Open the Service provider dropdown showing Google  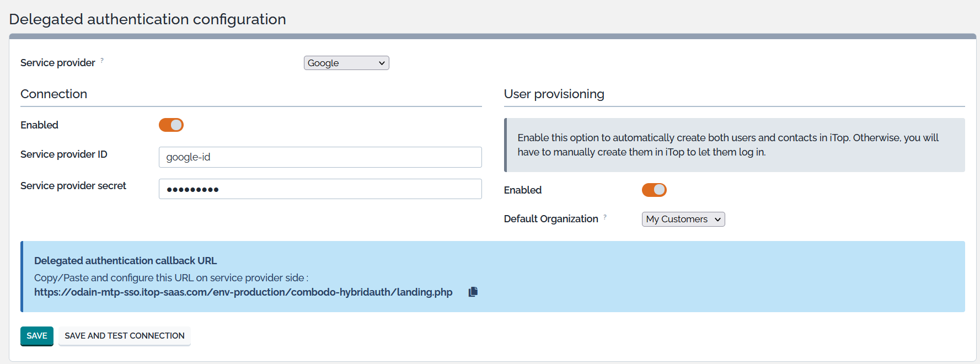coord(346,63)
